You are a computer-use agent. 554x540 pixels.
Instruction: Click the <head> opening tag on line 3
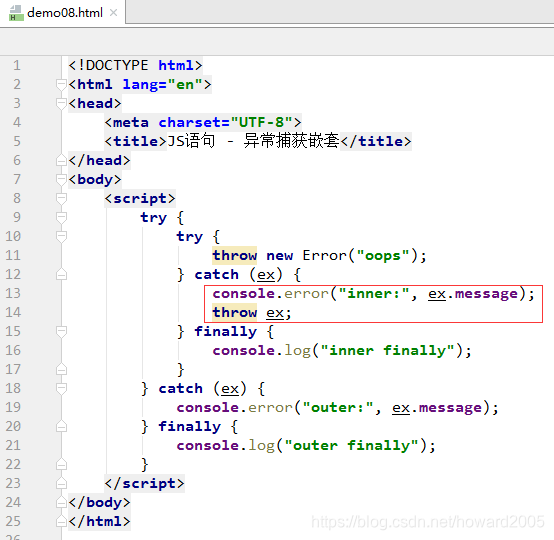coord(95,104)
